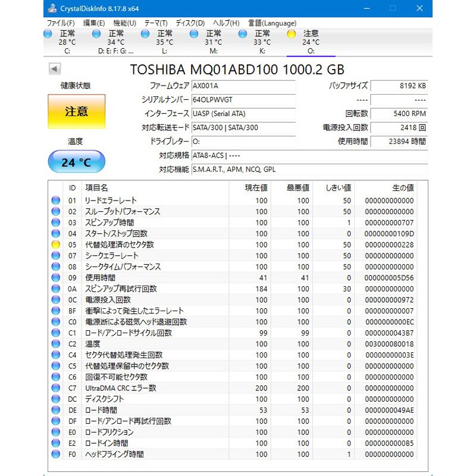The width and height of the screenshot is (476, 476).
Task: Click the features field S.M.A.R.T., APM, NCQ, GPL
Action: (x=309, y=170)
